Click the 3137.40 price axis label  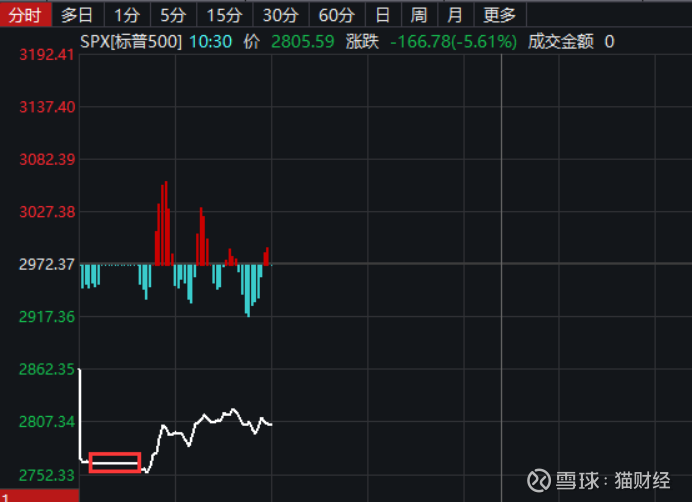[x=47, y=107]
